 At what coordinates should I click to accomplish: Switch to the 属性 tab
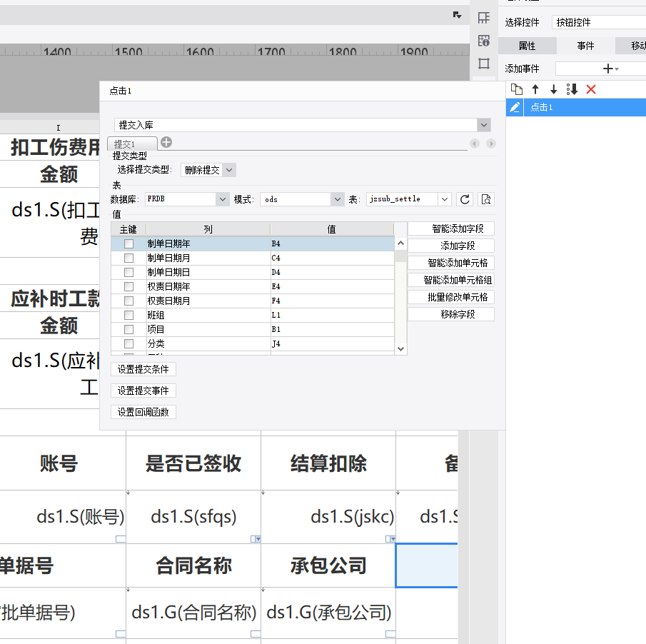[x=527, y=46]
